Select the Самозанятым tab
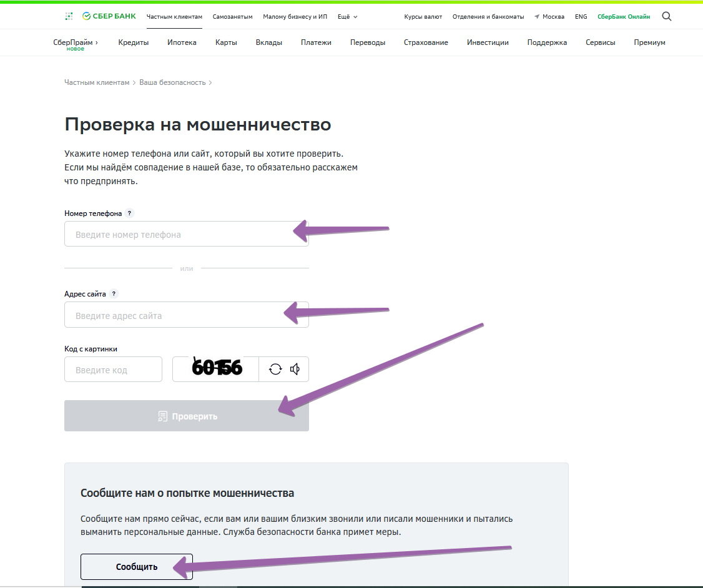 233,17
